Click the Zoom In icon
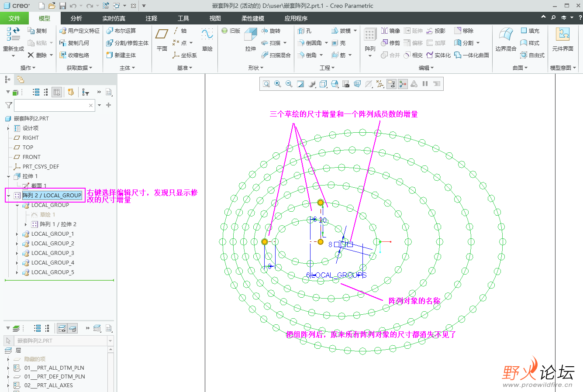Image resolution: width=583 pixels, height=392 pixels. (x=277, y=84)
